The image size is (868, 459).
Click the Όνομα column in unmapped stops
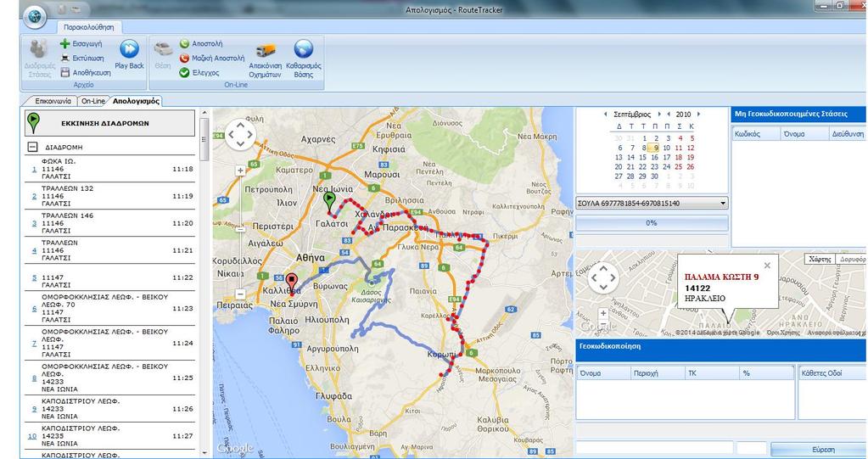pos(804,134)
